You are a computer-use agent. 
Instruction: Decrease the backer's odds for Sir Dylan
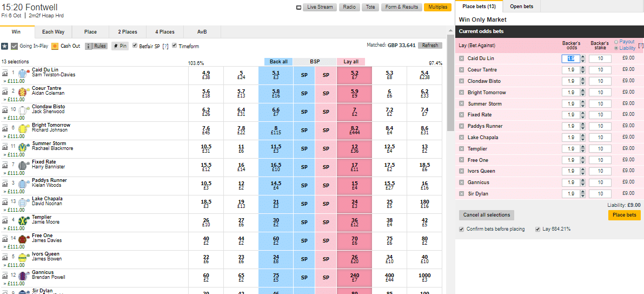coord(584,195)
